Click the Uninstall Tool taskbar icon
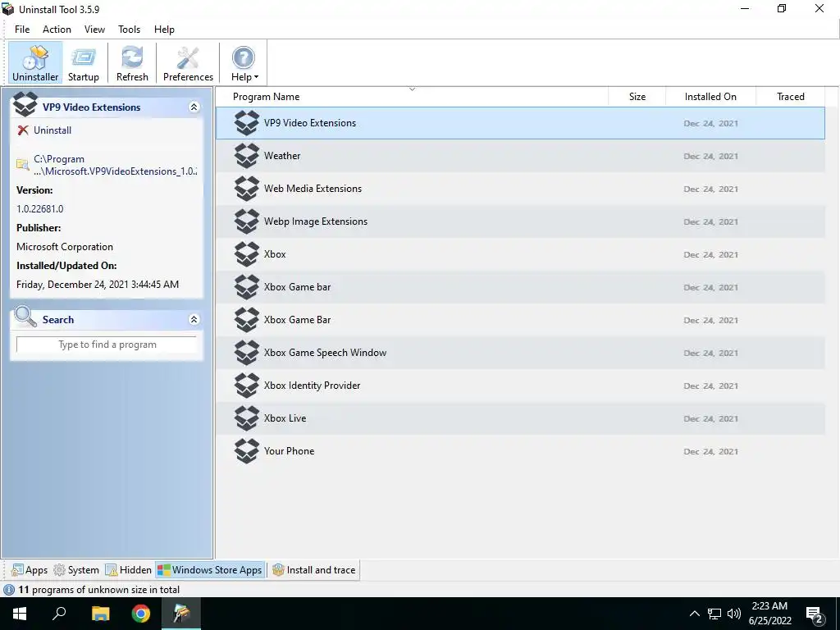Viewport: 840px width, 630px height. 181,614
